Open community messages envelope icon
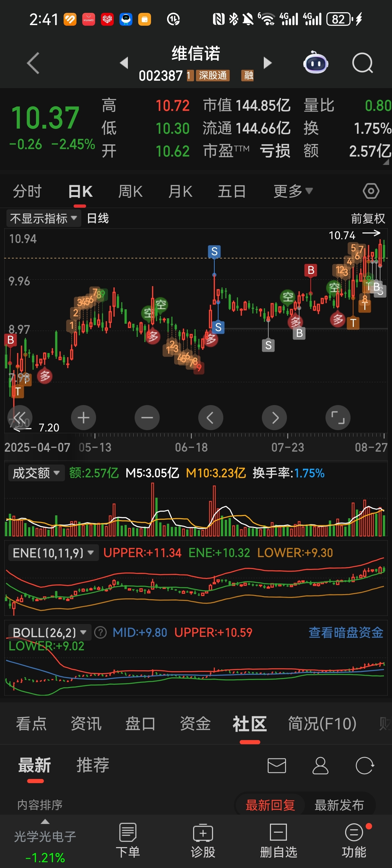Screen dimensions: 392x868 (277, 765)
